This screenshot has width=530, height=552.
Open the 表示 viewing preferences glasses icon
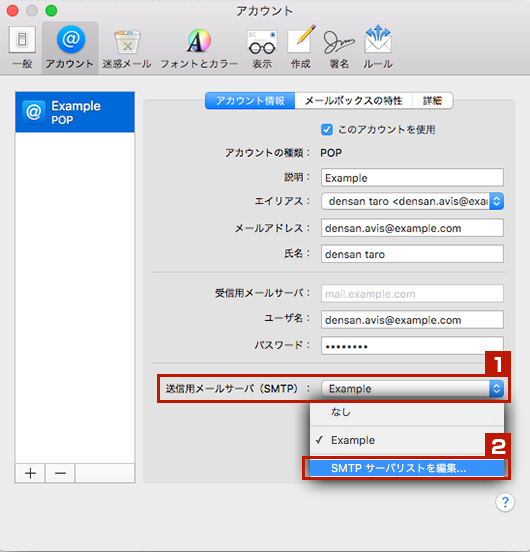tap(262, 49)
